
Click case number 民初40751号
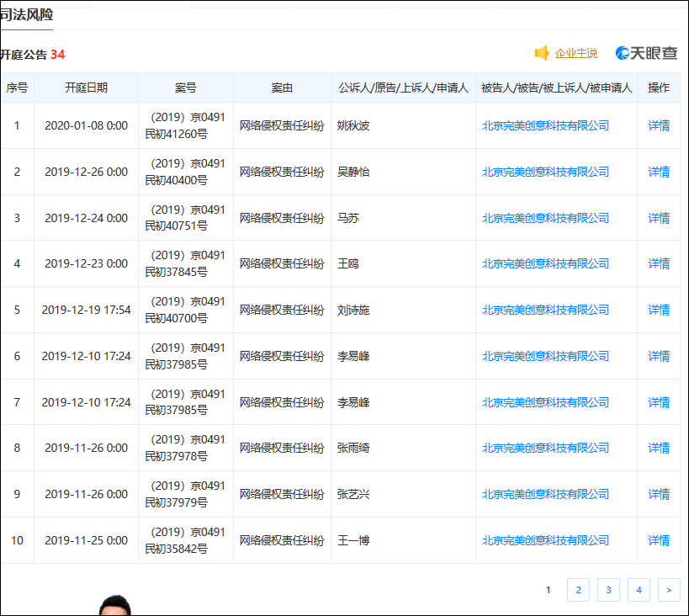click(x=176, y=226)
